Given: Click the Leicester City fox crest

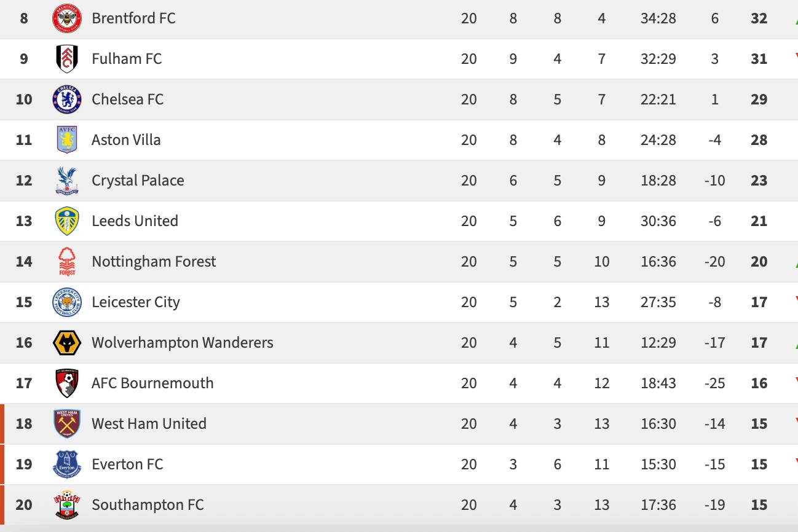Looking at the screenshot, I should point(66,302).
